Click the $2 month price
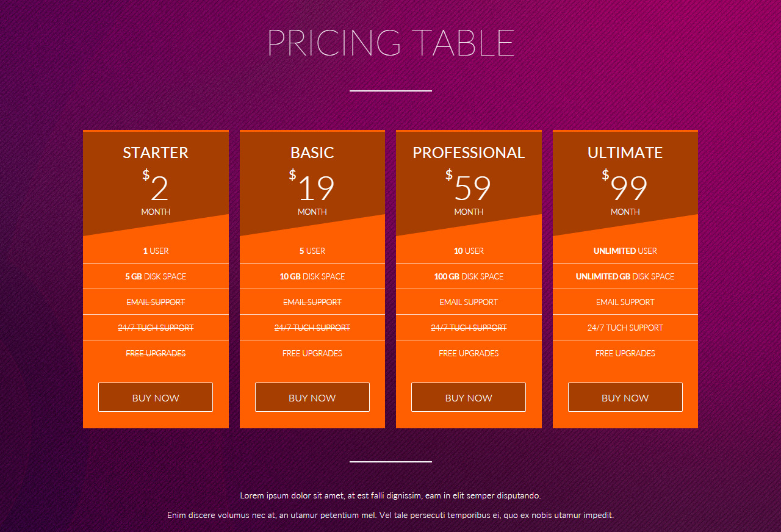The image size is (781, 532). click(x=156, y=189)
